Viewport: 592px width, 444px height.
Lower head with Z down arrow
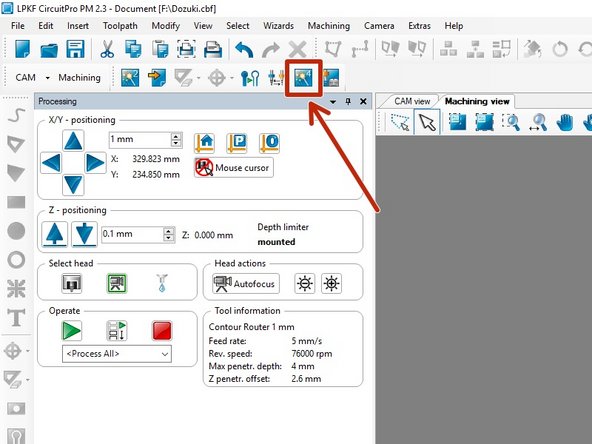pyautogui.click(x=84, y=234)
